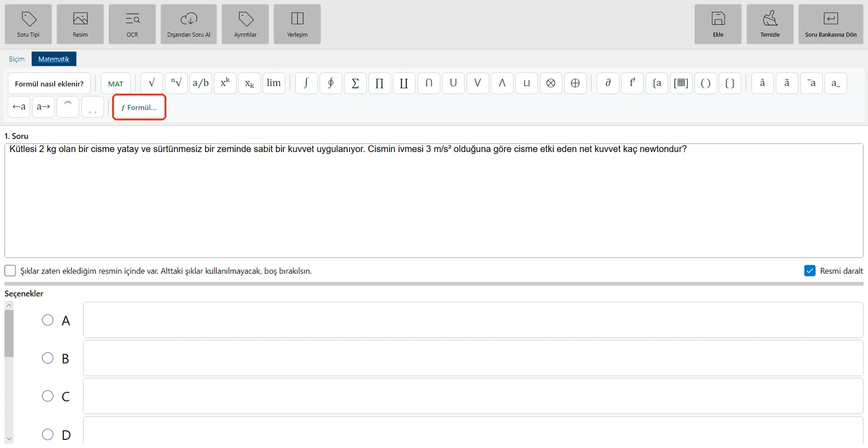Select option C radio button
The height and width of the screenshot is (448, 868).
[48, 396]
